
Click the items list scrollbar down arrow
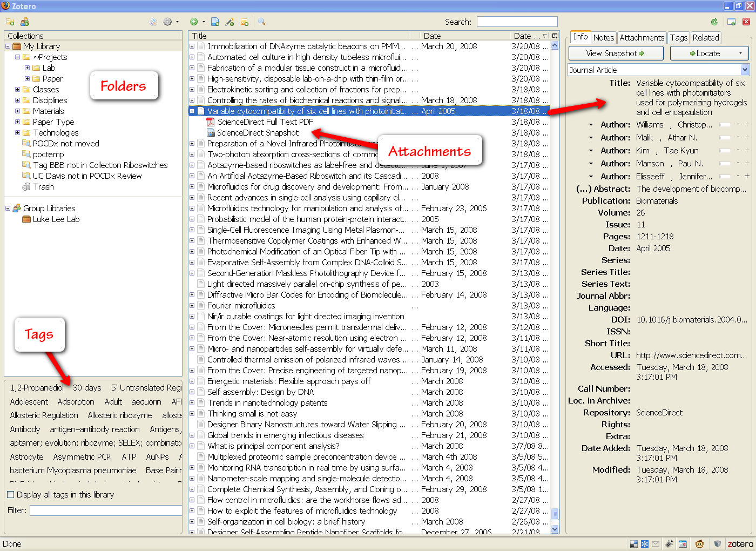tap(555, 530)
